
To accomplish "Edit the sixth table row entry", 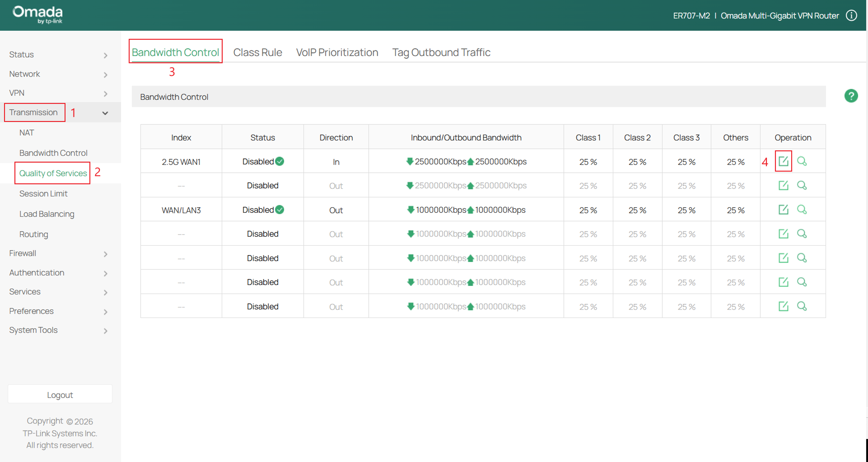I will [783, 282].
